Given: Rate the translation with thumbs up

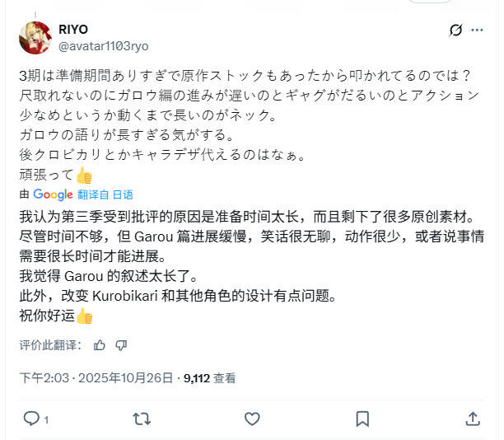Looking at the screenshot, I should [x=100, y=345].
